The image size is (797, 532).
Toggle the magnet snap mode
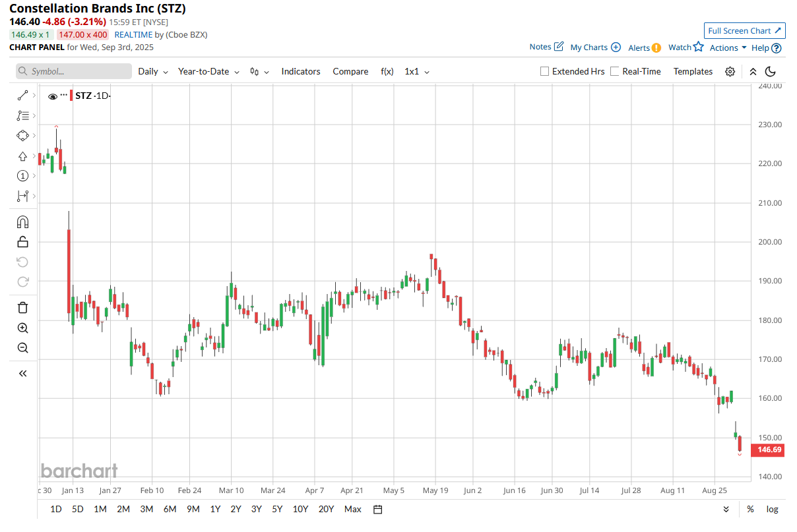(22, 222)
